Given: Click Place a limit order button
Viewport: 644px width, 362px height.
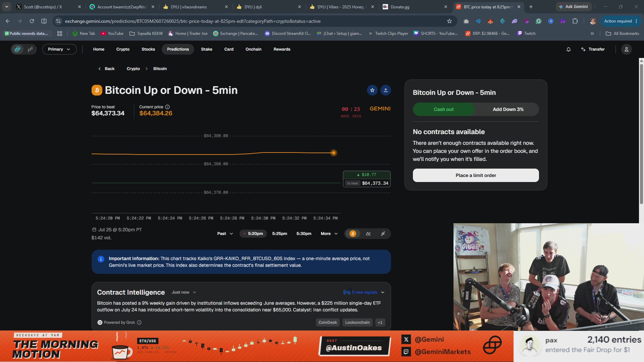Looking at the screenshot, I should click(476, 175).
